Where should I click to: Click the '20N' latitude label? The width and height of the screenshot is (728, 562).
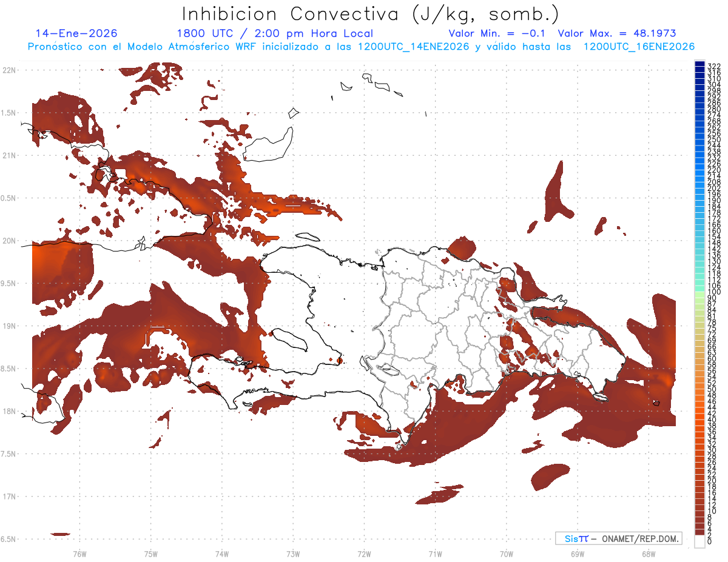pos(9,241)
